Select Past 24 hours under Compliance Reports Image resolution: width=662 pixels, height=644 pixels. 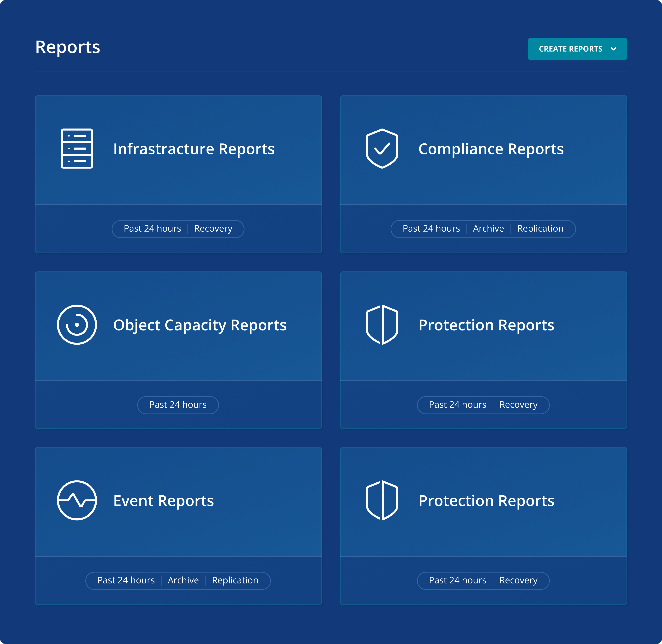[431, 229]
